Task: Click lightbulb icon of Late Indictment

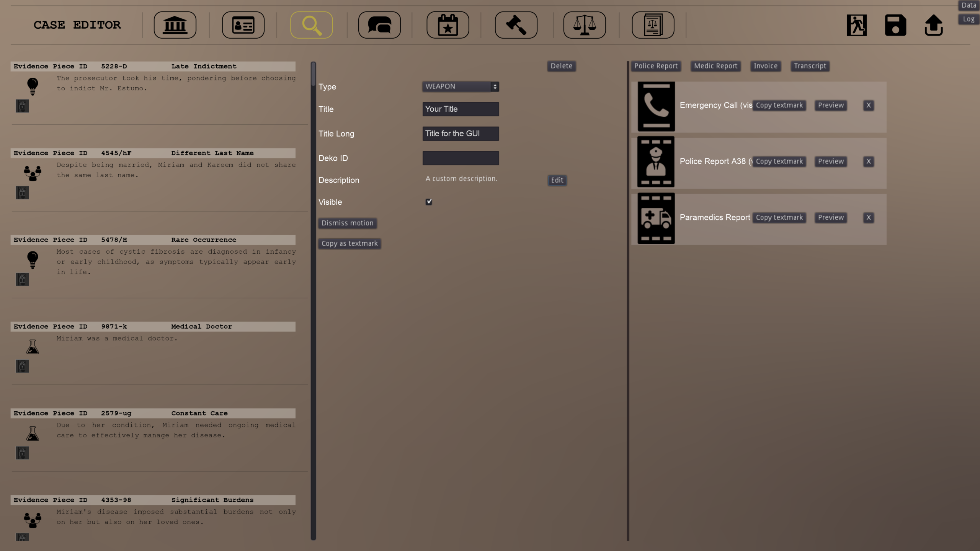Action: click(33, 86)
